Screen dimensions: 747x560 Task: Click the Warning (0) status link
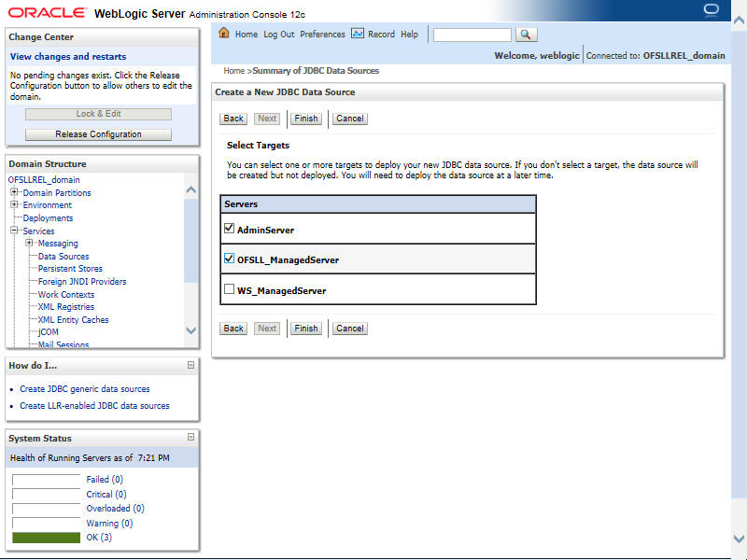(x=109, y=524)
